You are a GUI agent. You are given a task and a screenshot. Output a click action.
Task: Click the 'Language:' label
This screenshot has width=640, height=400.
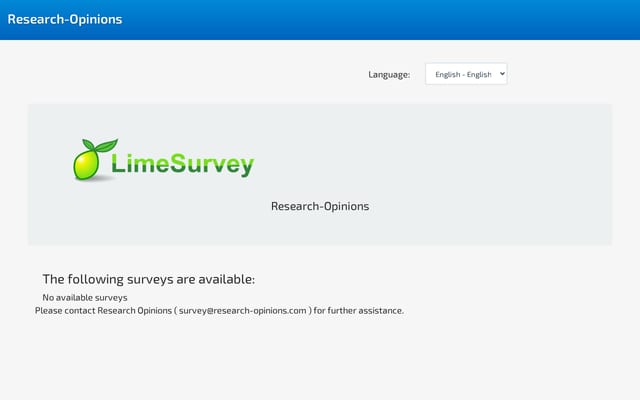pos(389,75)
